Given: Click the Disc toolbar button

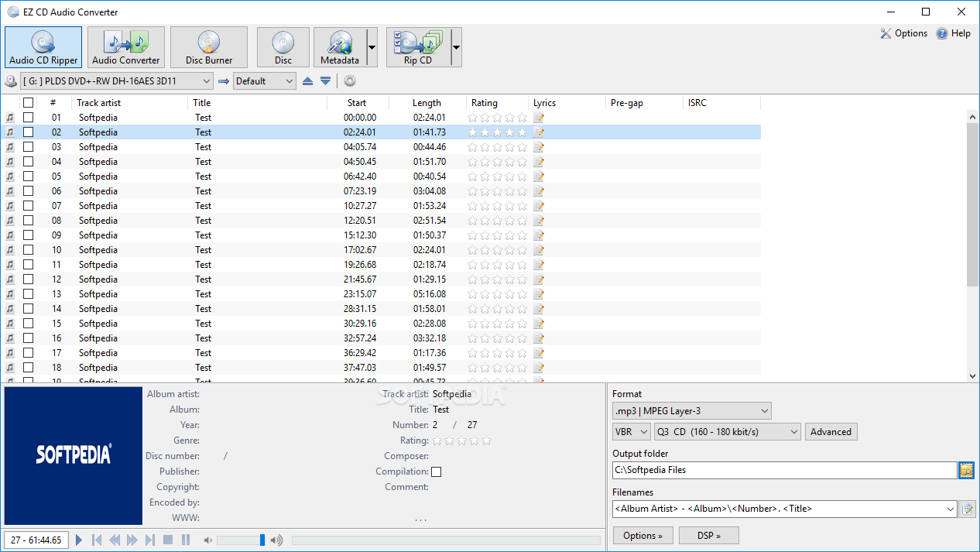Looking at the screenshot, I should tap(283, 47).
